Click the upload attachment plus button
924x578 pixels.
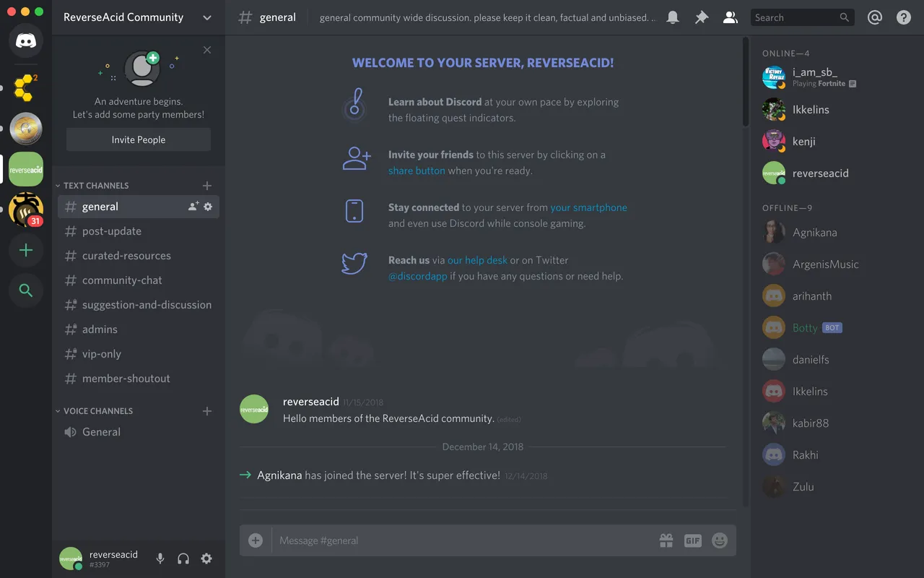pyautogui.click(x=256, y=540)
